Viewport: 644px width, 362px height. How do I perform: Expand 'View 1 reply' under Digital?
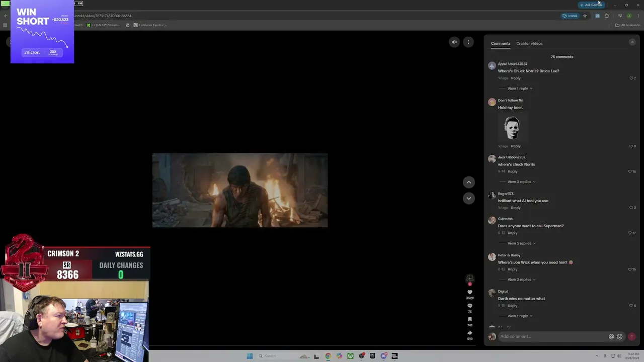click(520, 316)
